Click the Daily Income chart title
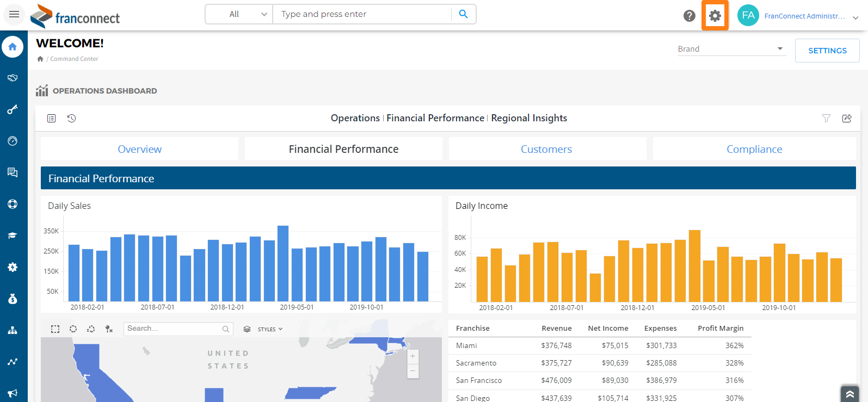The width and height of the screenshot is (868, 402). pyautogui.click(x=481, y=206)
